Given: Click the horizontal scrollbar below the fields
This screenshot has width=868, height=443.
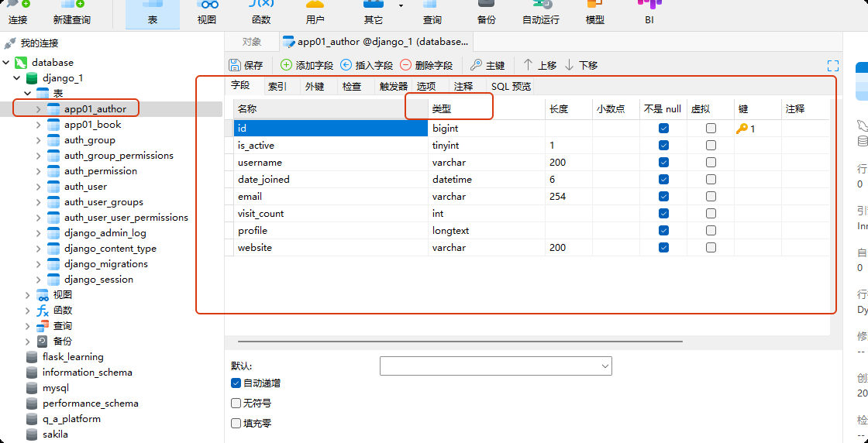Looking at the screenshot, I should [x=460, y=342].
